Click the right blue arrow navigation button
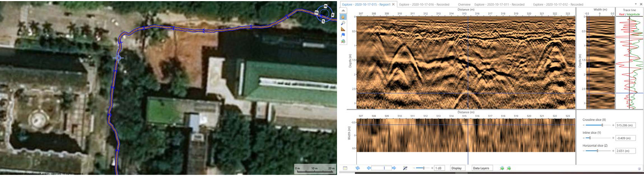The width and height of the screenshot is (644, 176). pos(394,168)
